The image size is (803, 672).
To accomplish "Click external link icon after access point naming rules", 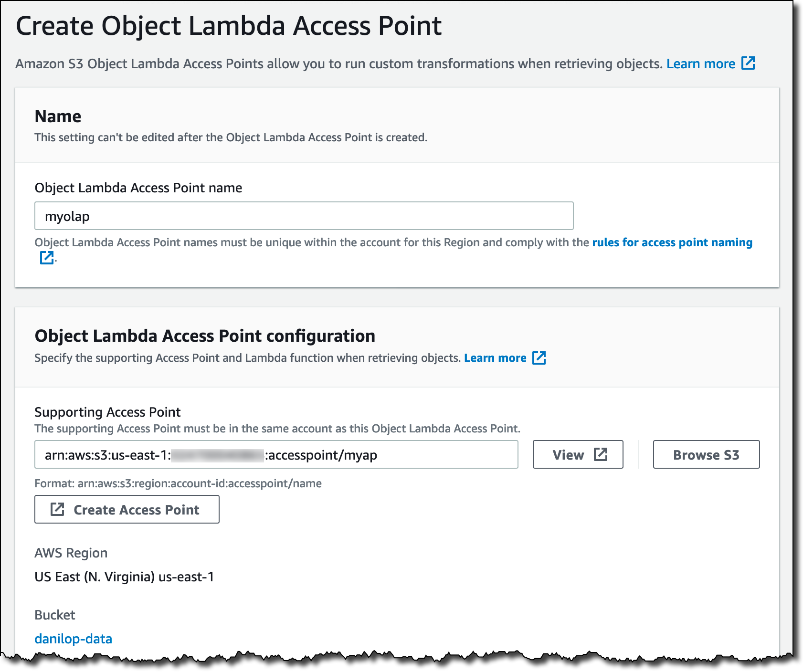I will [47, 258].
